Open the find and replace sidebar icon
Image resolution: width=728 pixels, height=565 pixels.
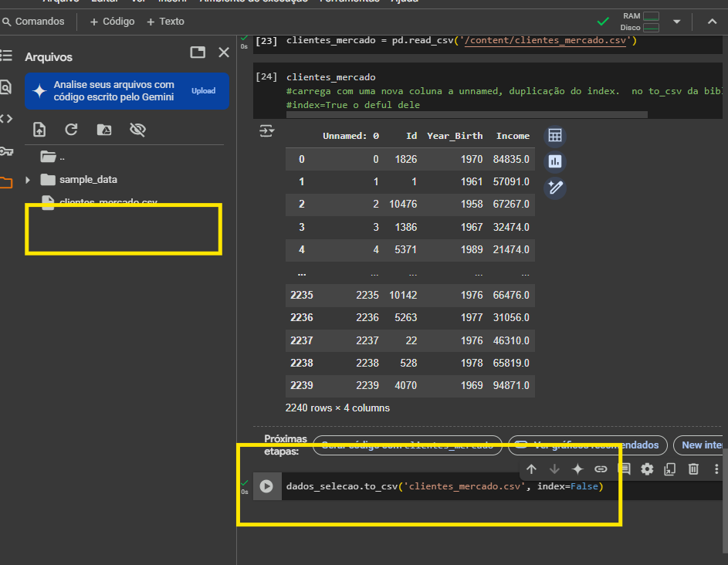(5, 87)
